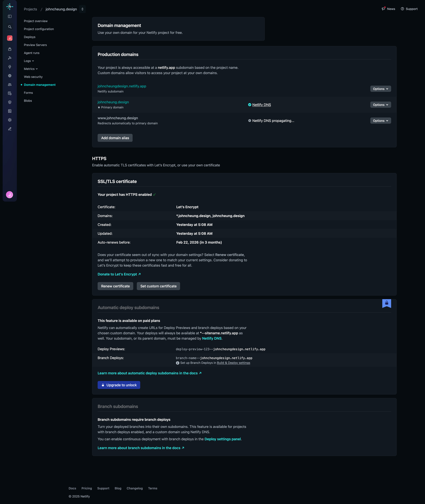The width and height of the screenshot is (425, 504).
Task: Open the stacked projects icon in sidebar
Action: click(x=10, y=49)
